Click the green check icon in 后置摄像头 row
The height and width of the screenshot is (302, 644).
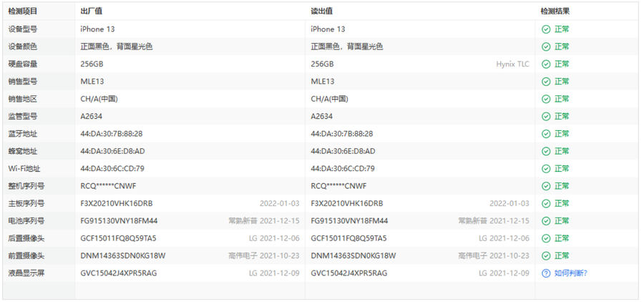tap(546, 238)
